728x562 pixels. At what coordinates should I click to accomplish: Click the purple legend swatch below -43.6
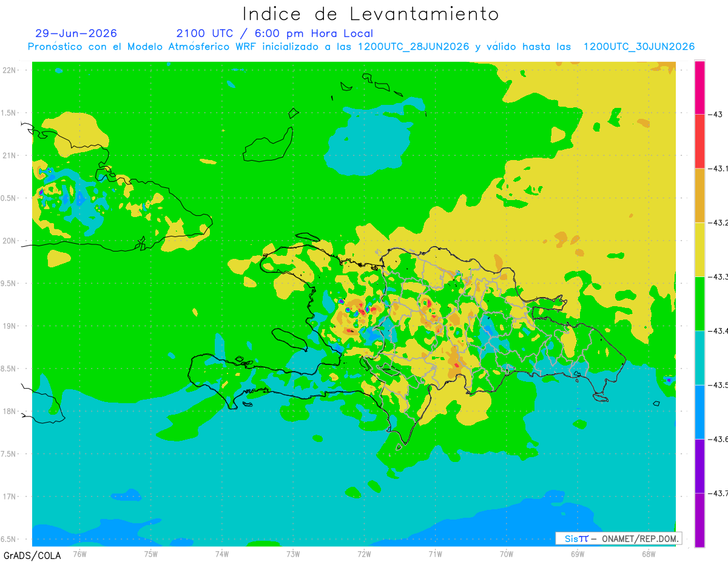[x=699, y=466]
